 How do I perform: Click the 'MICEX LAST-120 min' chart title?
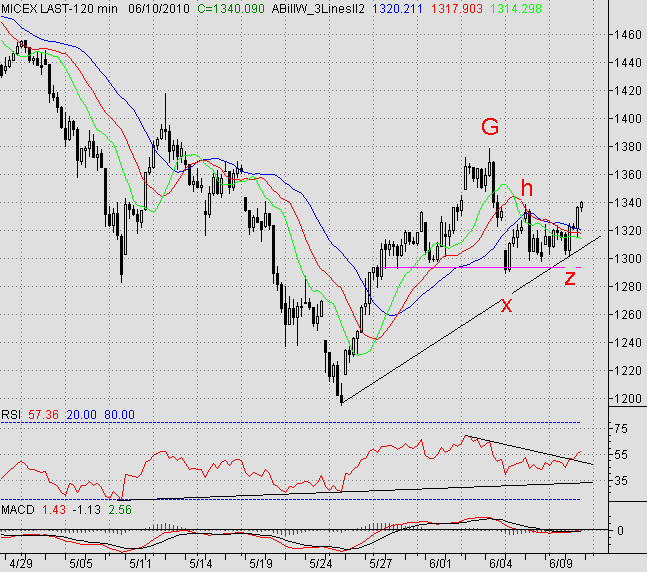59,9
